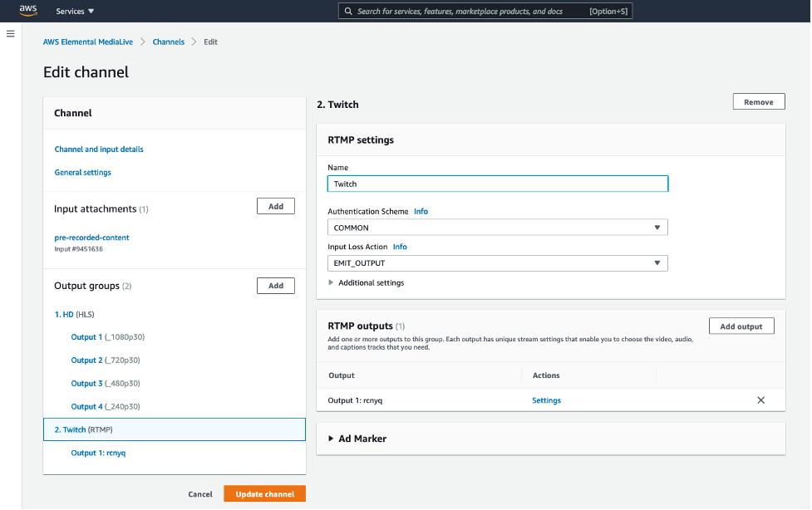Navigate to Channels via the breadcrumb
The width and height of the screenshot is (812, 510).
pyautogui.click(x=169, y=41)
